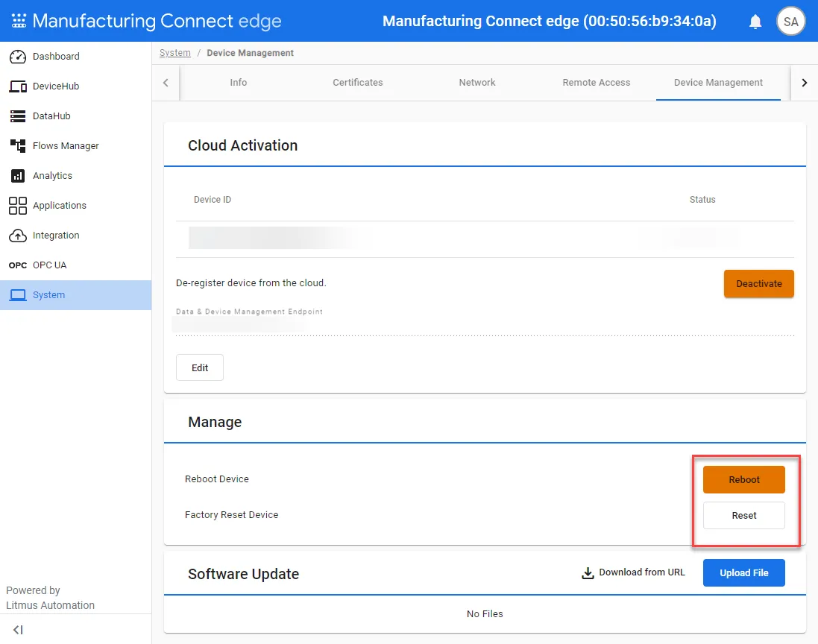The height and width of the screenshot is (644, 818).
Task: Open DataHub in the sidebar
Action: [x=75, y=116]
